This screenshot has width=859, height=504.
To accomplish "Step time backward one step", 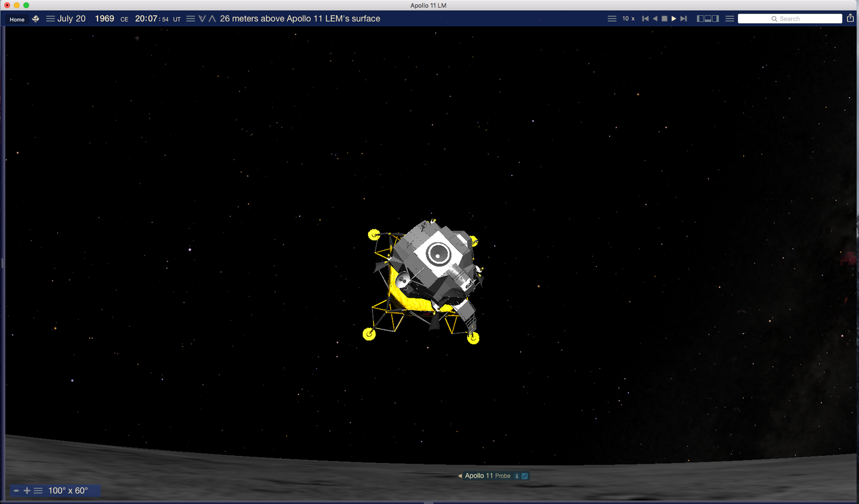I will [645, 19].
